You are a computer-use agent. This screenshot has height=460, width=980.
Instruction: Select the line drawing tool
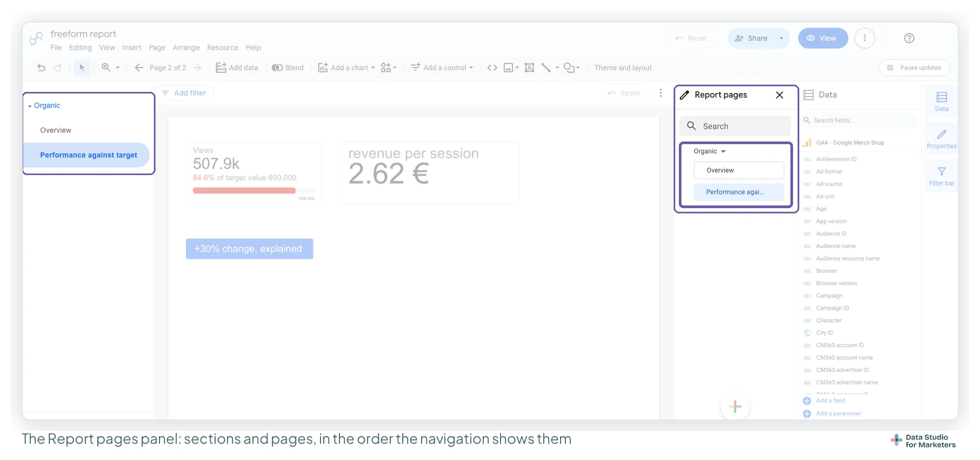546,68
